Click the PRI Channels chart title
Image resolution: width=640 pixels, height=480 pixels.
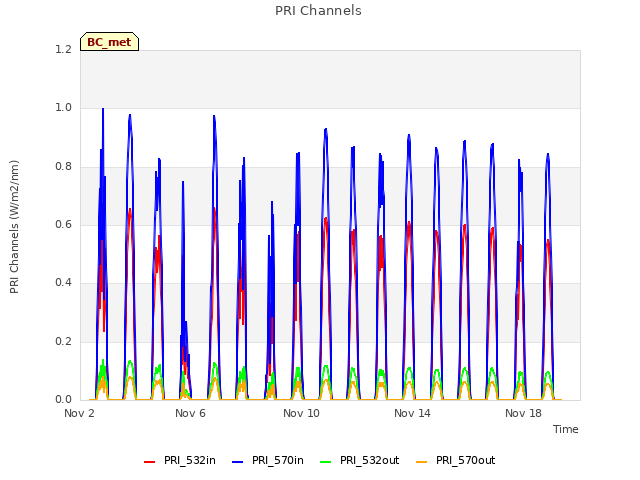tap(318, 11)
